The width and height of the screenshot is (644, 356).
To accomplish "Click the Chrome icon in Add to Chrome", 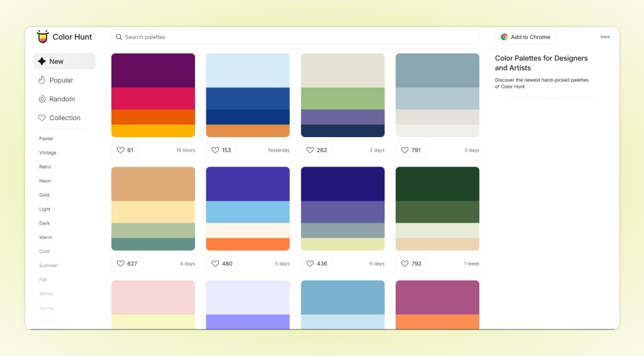I will click(504, 37).
